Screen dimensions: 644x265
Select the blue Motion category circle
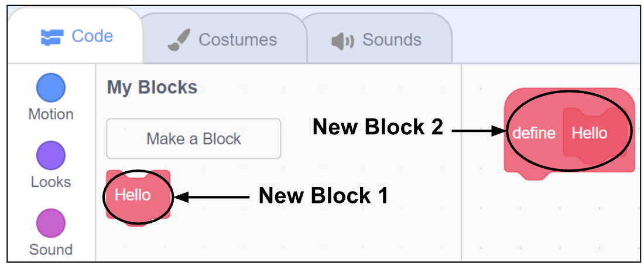click(51, 88)
